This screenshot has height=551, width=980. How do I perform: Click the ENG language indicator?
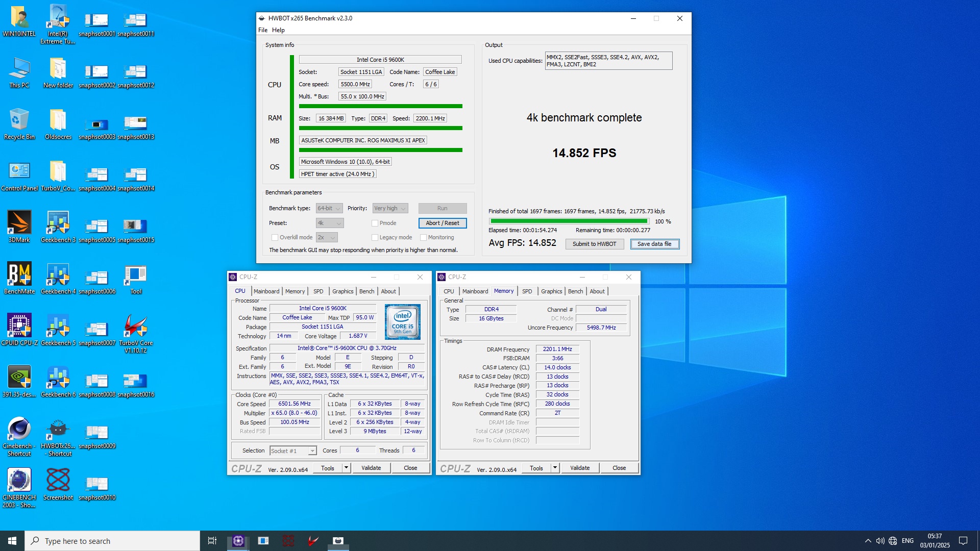click(x=908, y=541)
